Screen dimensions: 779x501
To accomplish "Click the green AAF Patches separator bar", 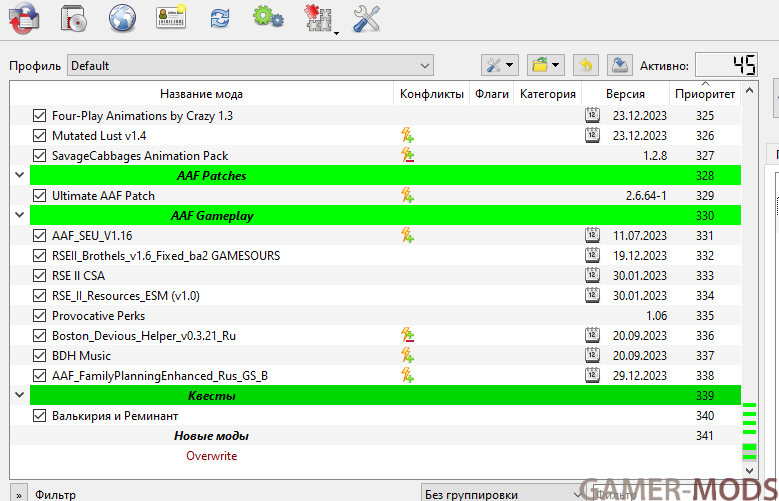I will click(386, 175).
